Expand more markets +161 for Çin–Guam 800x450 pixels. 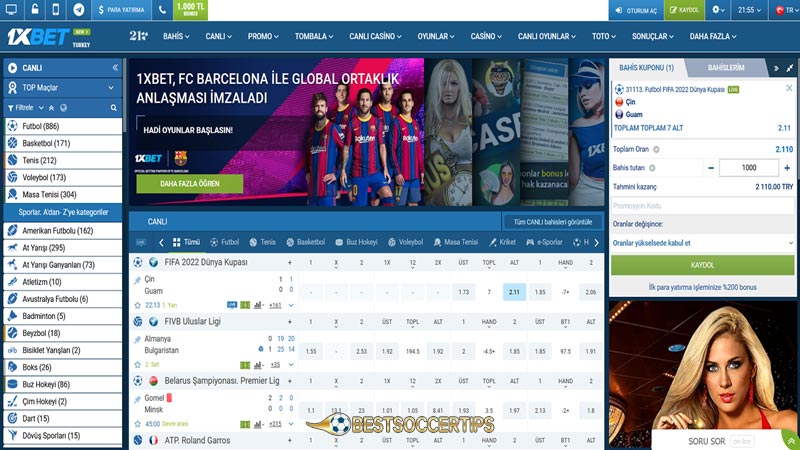pyautogui.click(x=276, y=305)
